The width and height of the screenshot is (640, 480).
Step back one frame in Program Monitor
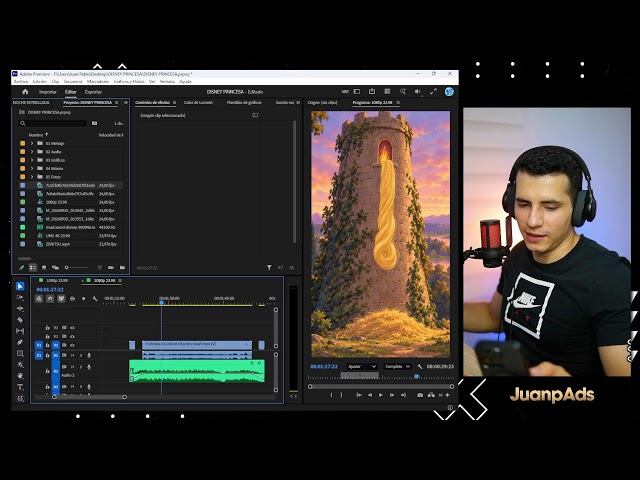point(370,395)
